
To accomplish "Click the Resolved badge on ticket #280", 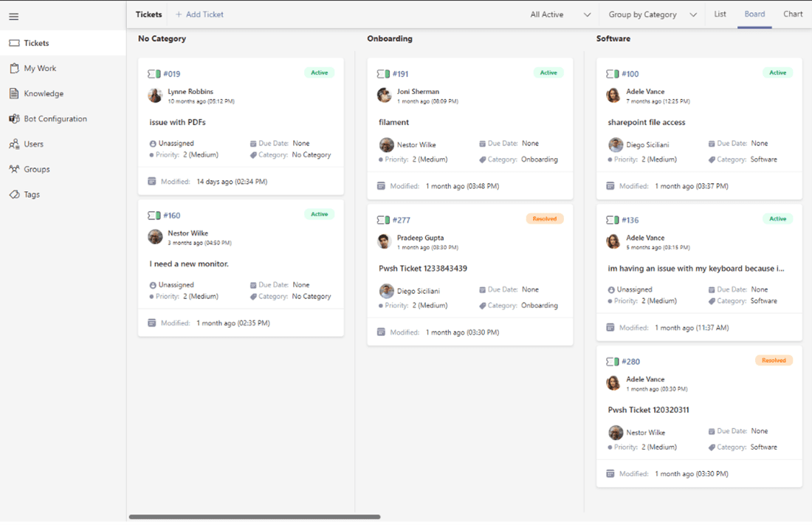I will point(774,360).
